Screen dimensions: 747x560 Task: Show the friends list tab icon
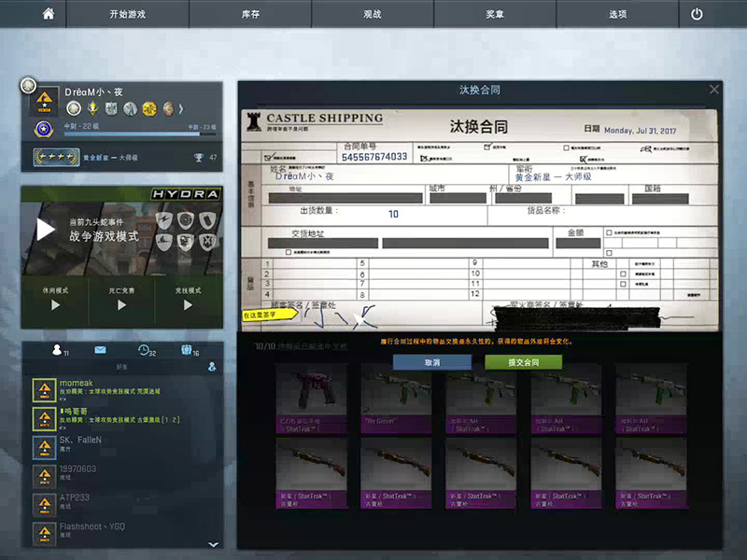[x=57, y=351]
